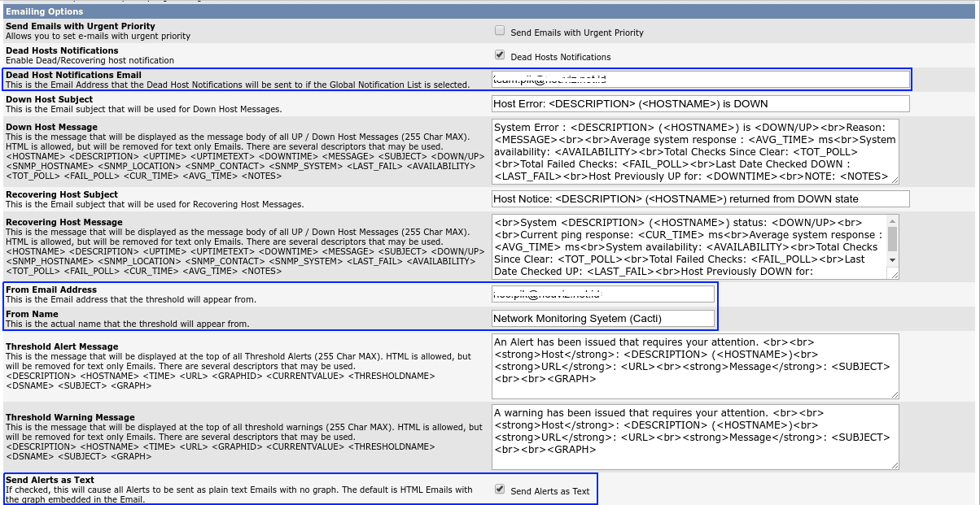Click the From Name input field

(x=602, y=318)
